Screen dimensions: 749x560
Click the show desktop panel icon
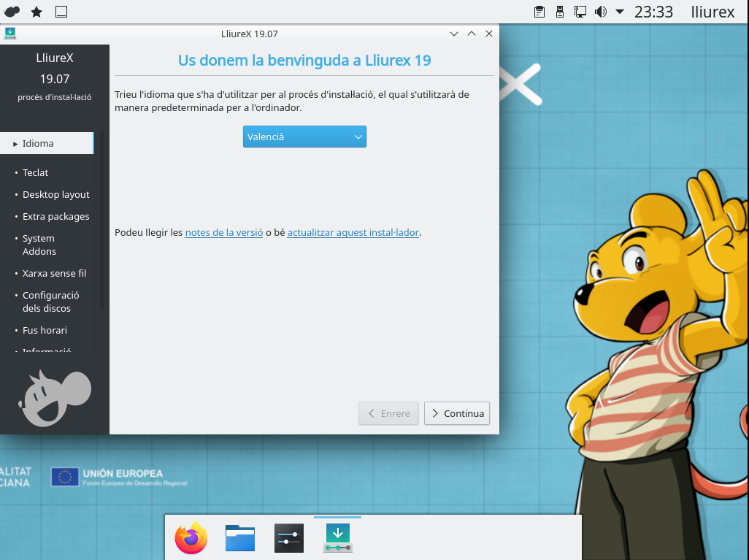[x=61, y=12]
